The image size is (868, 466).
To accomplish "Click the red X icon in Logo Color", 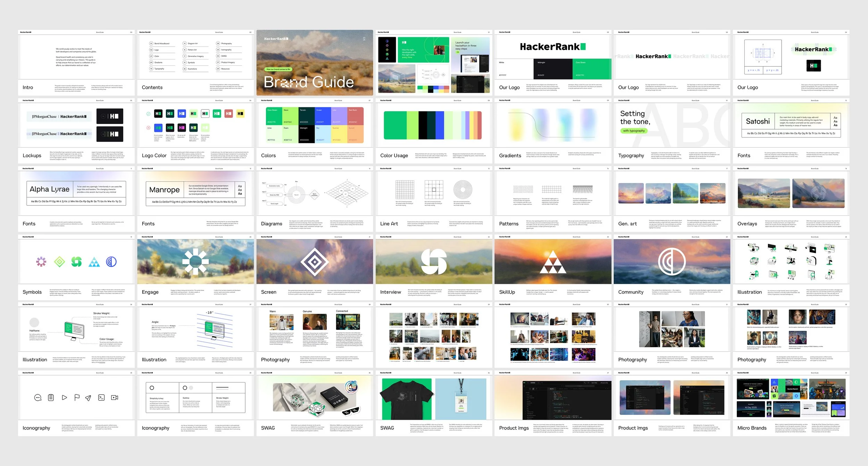I will [148, 128].
